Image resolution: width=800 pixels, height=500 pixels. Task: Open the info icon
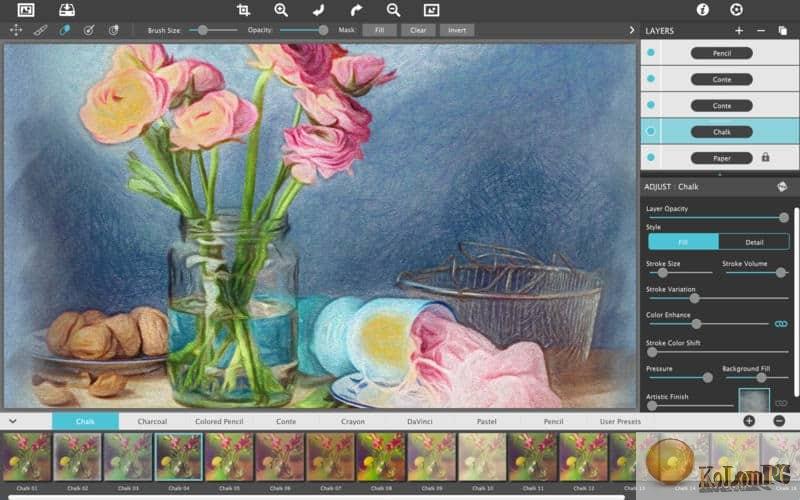coord(703,10)
